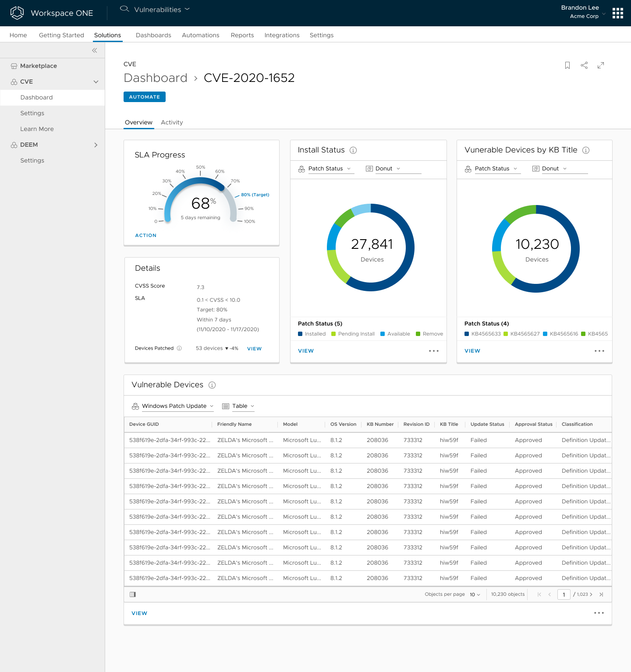
Task: Open Integrations tab
Action: (x=282, y=35)
